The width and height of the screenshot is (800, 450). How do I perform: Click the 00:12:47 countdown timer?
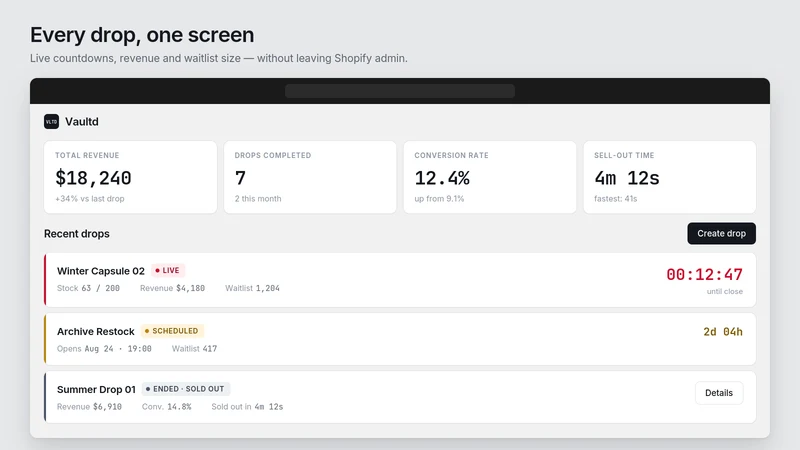[x=704, y=274]
